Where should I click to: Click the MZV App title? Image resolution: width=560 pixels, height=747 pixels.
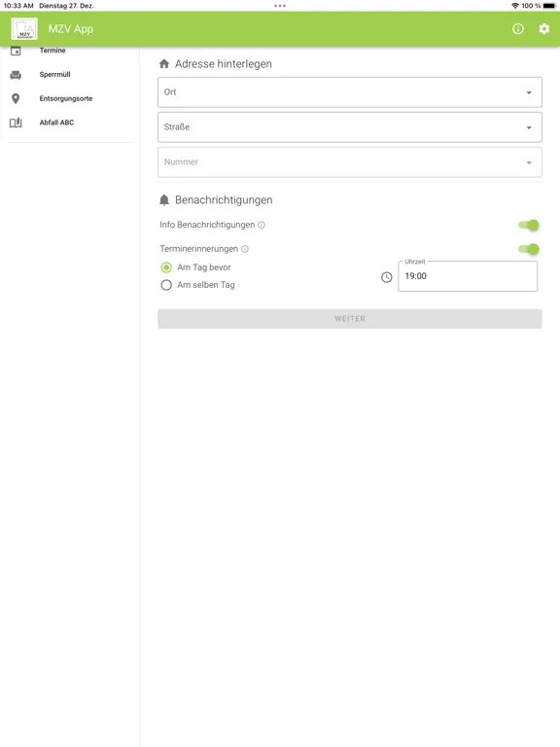(70, 29)
